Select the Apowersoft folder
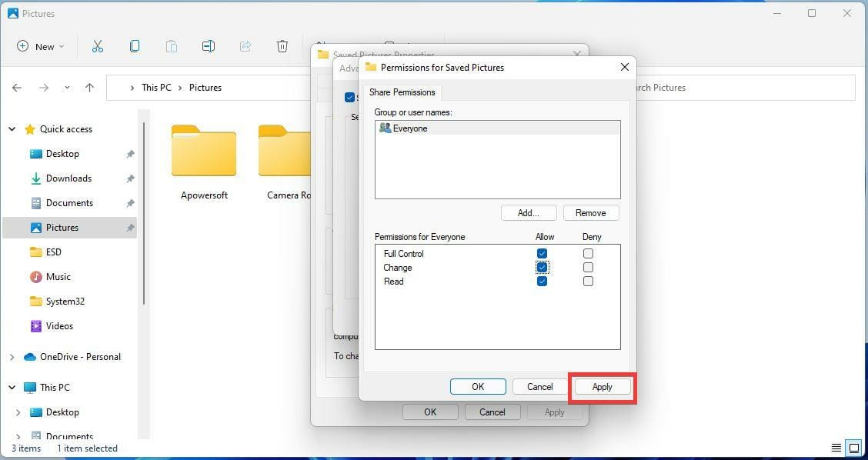 coord(204,163)
